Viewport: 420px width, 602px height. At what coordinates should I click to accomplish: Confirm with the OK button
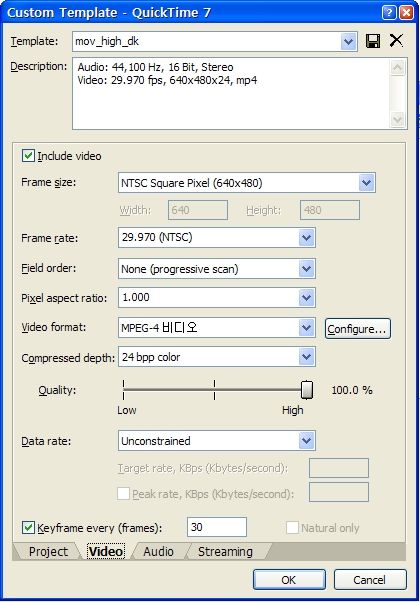289,579
